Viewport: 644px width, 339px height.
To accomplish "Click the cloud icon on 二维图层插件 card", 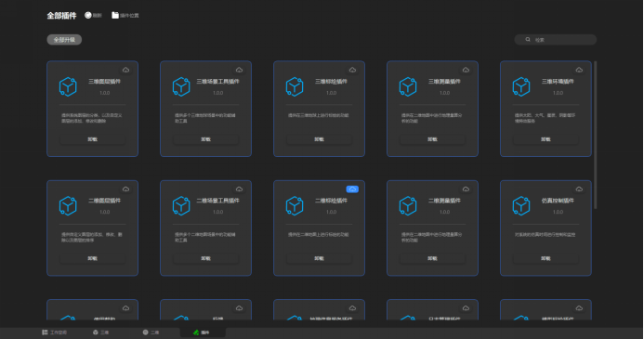I will click(126, 189).
